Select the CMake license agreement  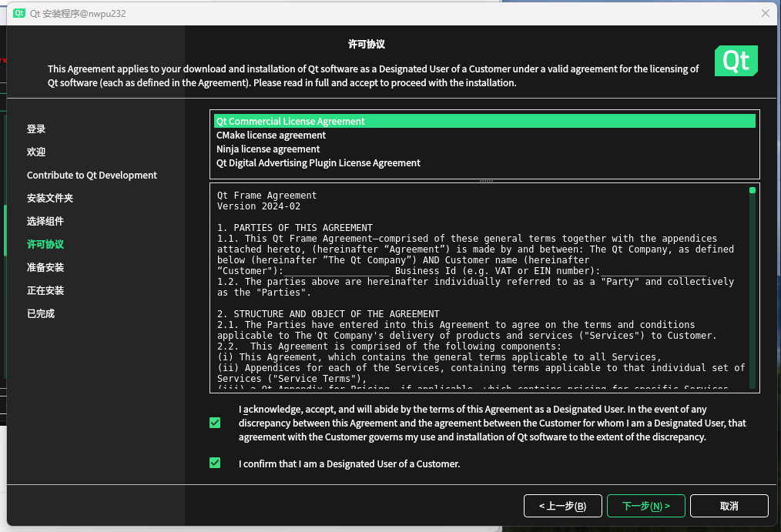tap(271, 135)
